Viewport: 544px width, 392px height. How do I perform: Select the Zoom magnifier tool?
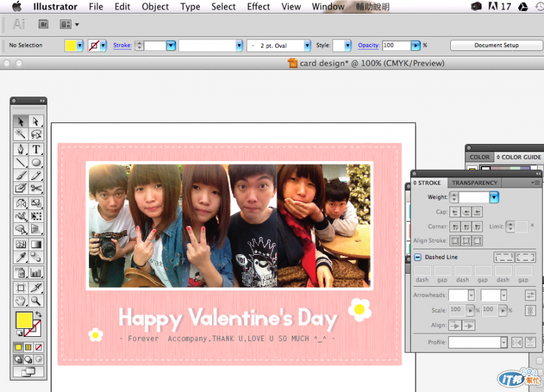pos(36,300)
